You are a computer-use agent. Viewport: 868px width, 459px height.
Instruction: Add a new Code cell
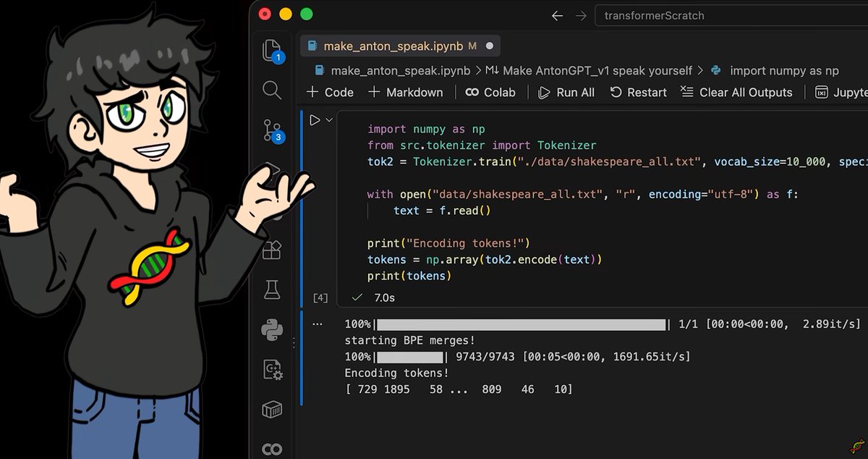[x=330, y=92]
